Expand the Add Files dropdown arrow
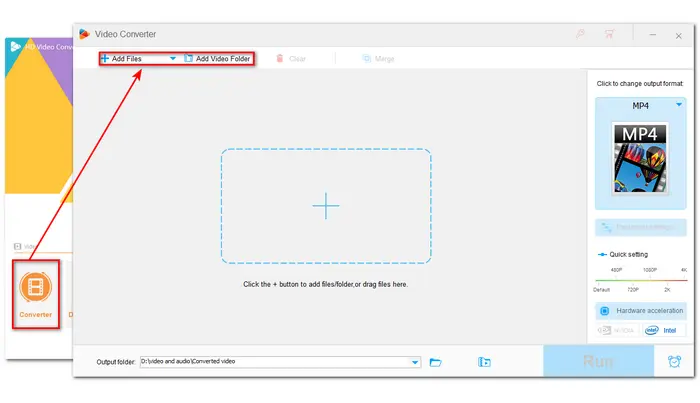The height and width of the screenshot is (403, 700). pyautogui.click(x=173, y=58)
